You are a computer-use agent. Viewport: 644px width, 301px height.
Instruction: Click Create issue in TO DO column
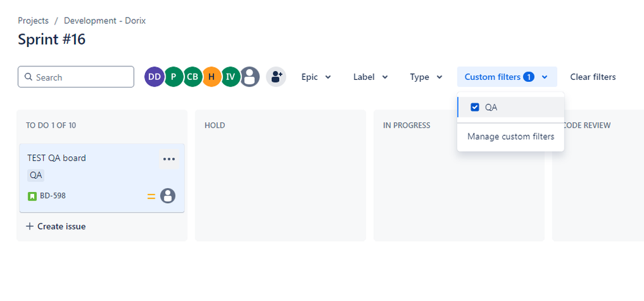click(x=56, y=226)
